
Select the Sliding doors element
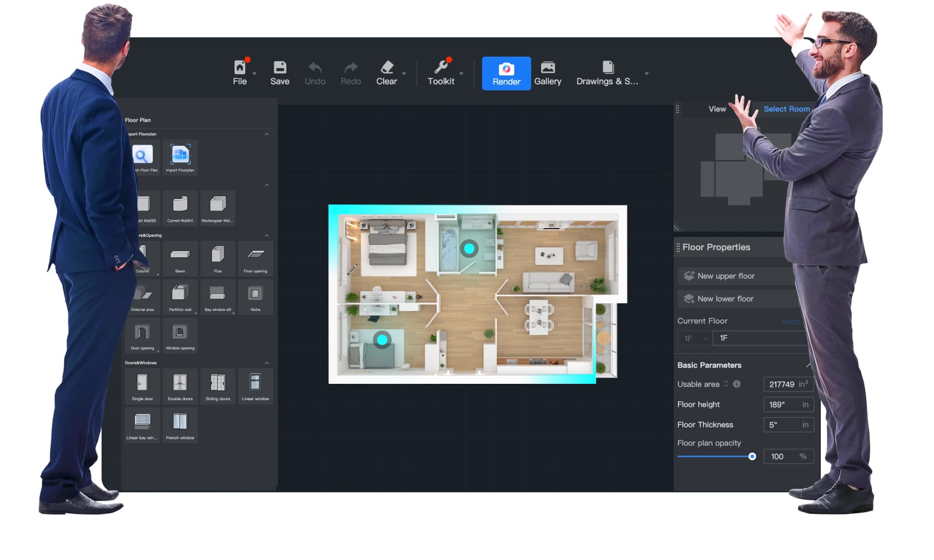point(218,386)
